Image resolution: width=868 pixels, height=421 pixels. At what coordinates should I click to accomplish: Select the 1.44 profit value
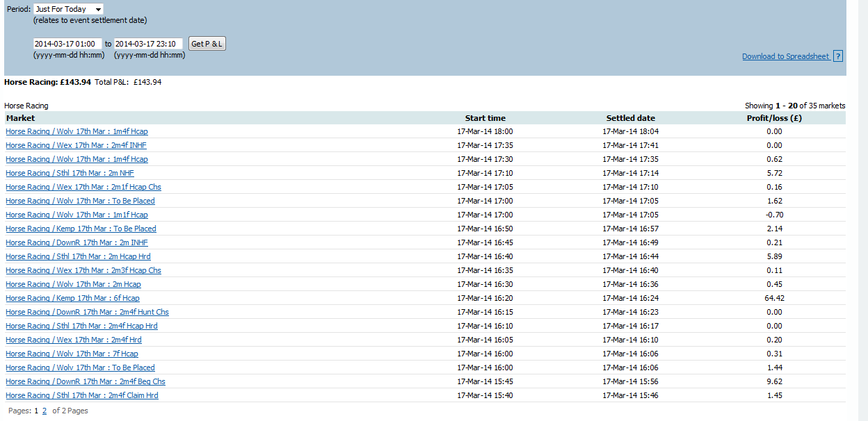(774, 368)
